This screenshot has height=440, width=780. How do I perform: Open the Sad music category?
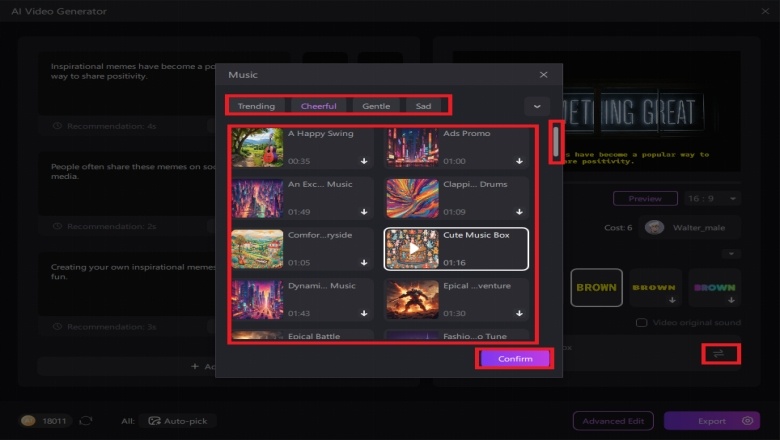pos(424,106)
